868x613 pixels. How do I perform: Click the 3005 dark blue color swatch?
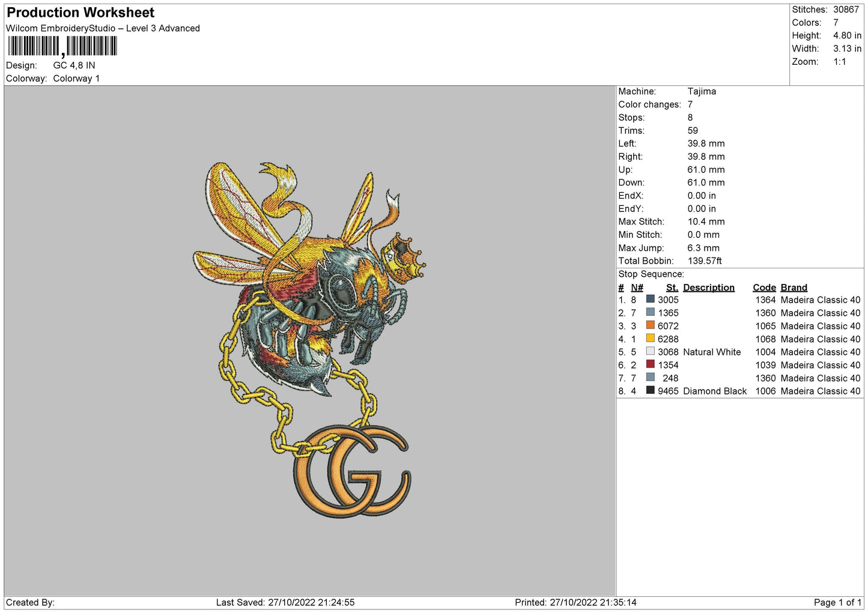pyautogui.click(x=650, y=299)
